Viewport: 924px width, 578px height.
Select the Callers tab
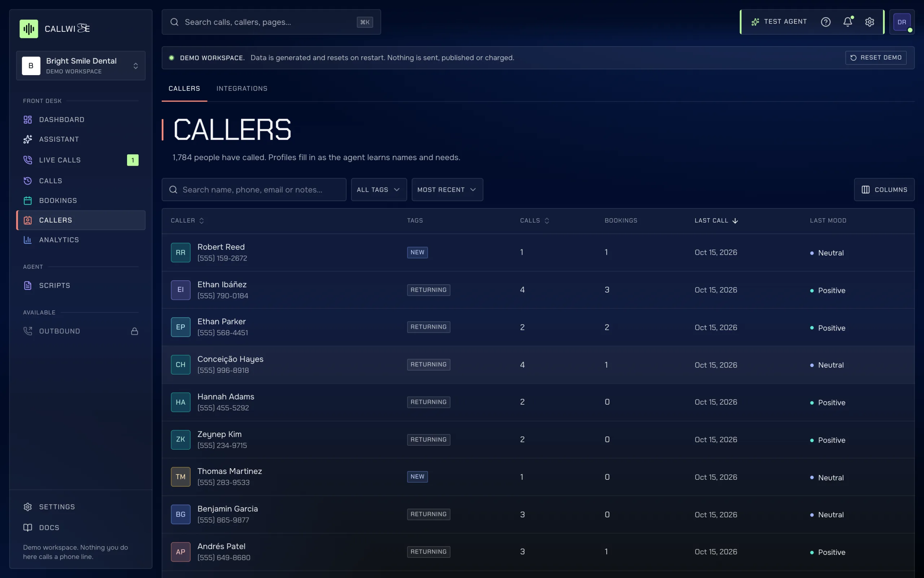click(x=184, y=88)
